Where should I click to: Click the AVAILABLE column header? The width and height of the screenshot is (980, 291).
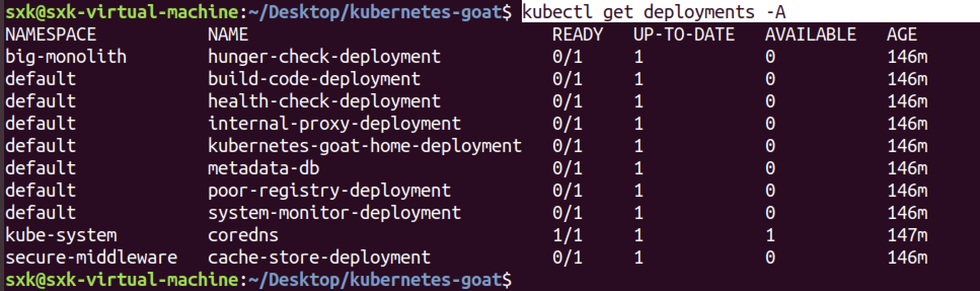coord(811,34)
